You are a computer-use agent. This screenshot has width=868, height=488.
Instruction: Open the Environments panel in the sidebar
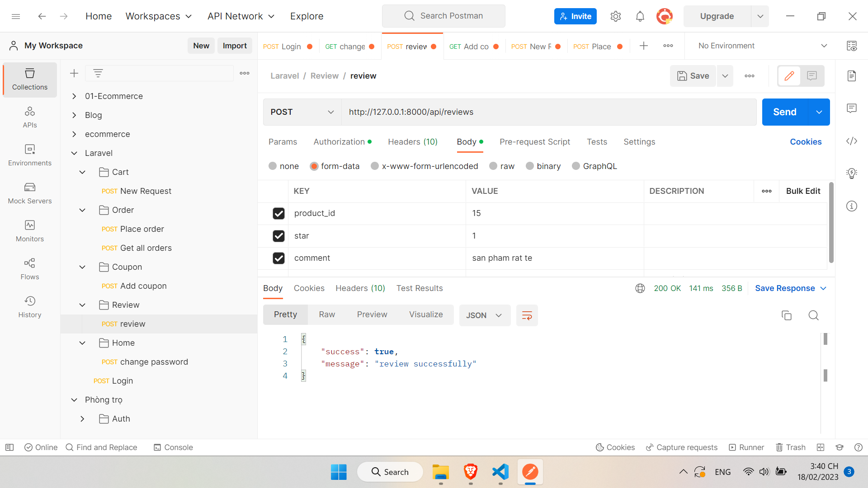coord(29,155)
